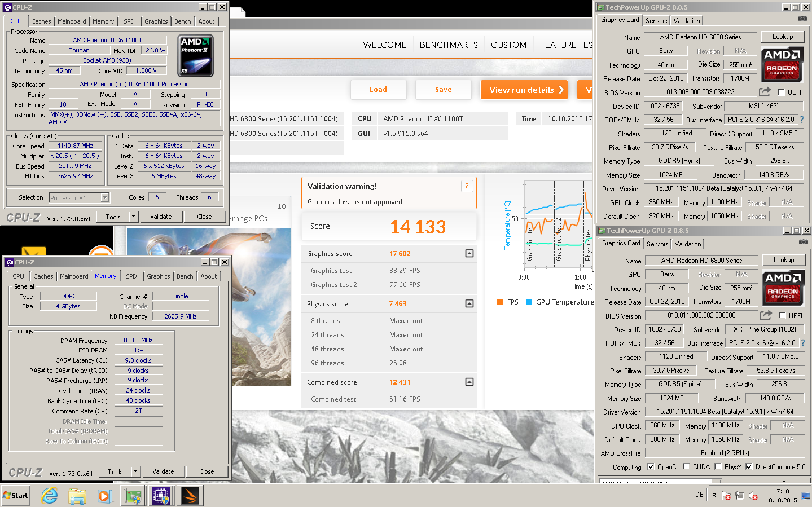Viewport: 812px width, 507px height.
Task: Collapse the Physics score section
Action: pyautogui.click(x=469, y=303)
